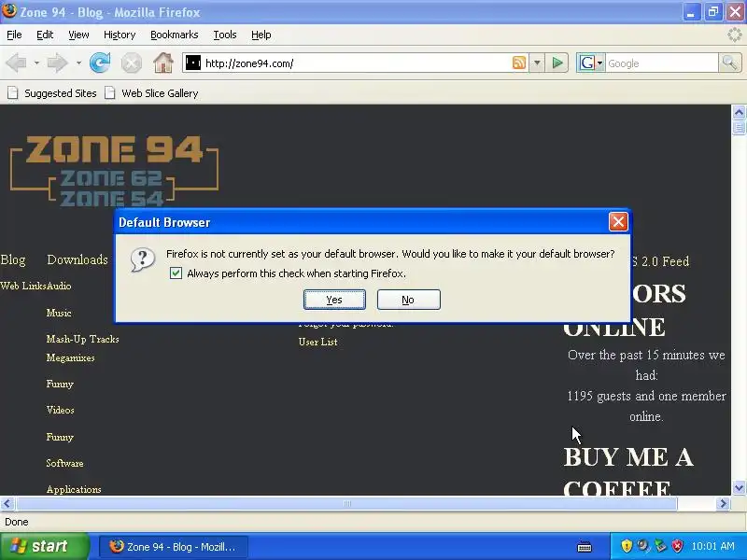Click horizontal scrollbar right arrow
The width and height of the screenshot is (747, 560).
(723, 503)
